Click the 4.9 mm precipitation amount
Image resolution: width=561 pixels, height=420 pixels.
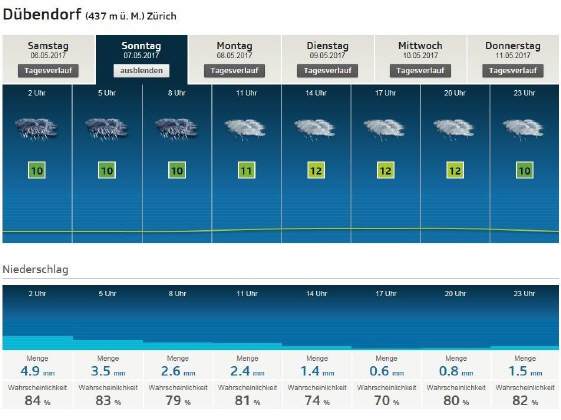37,371
